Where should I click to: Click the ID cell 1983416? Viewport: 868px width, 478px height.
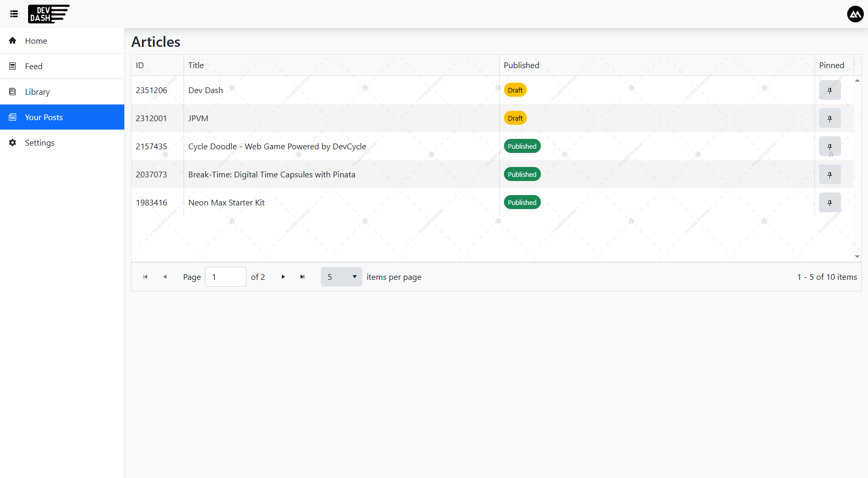[x=158, y=202]
